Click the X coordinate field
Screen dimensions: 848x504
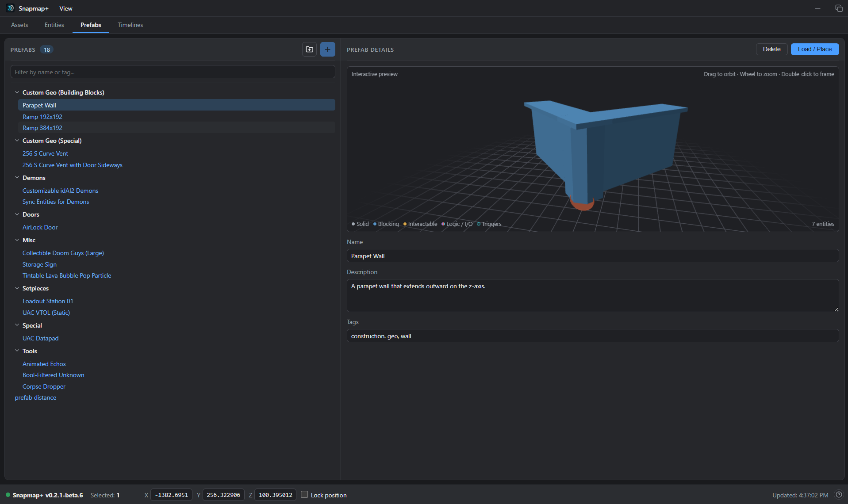coord(172,495)
